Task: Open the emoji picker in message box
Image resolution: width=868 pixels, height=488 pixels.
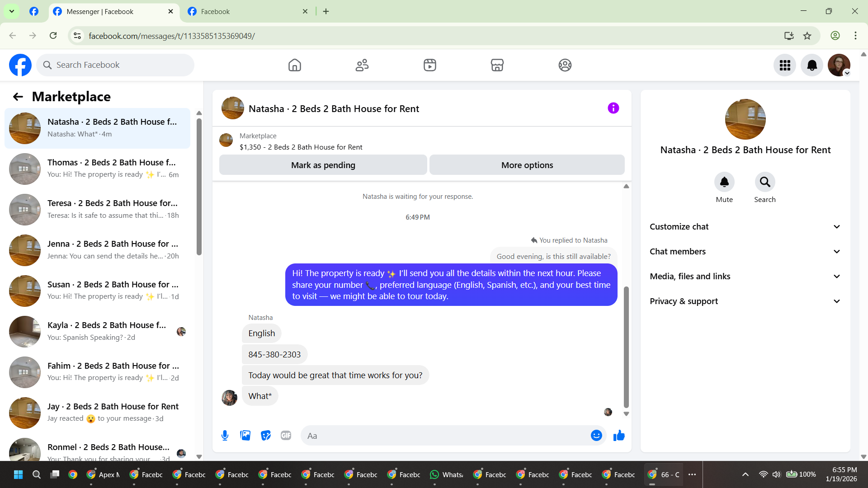Action: [596, 436]
